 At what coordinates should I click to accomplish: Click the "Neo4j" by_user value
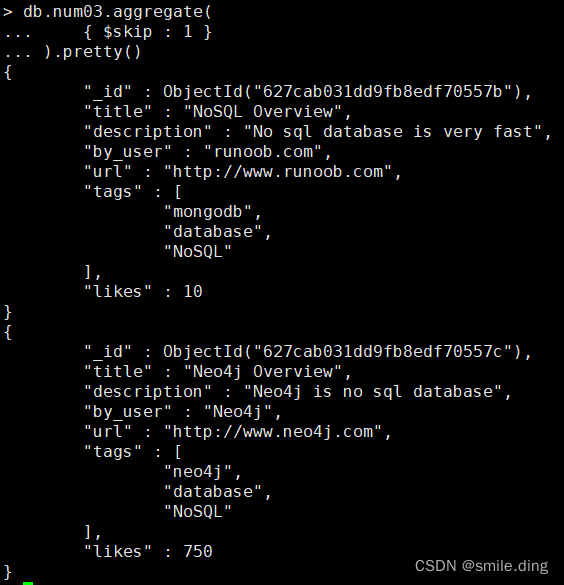pyautogui.click(x=238, y=412)
